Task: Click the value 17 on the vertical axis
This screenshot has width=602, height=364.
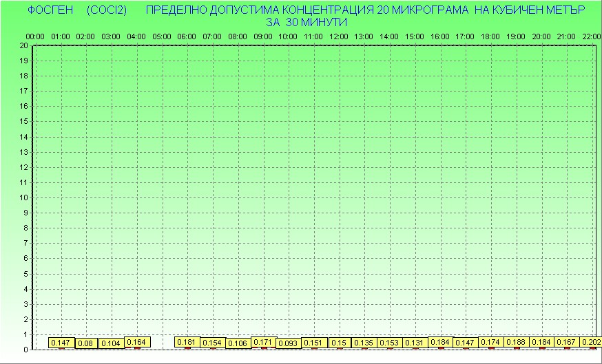Action: [24, 92]
